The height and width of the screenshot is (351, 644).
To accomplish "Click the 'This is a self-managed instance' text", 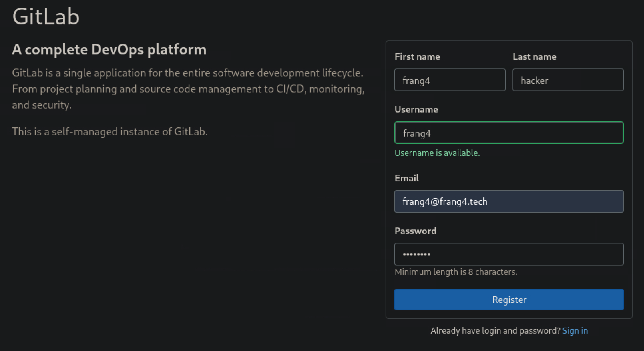I will click(x=110, y=132).
